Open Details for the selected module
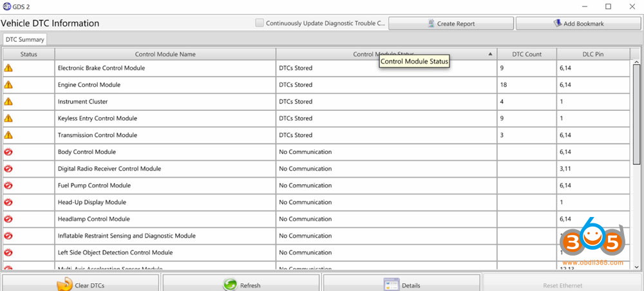Image resolution: width=644 pixels, height=291 pixels. coord(401,285)
